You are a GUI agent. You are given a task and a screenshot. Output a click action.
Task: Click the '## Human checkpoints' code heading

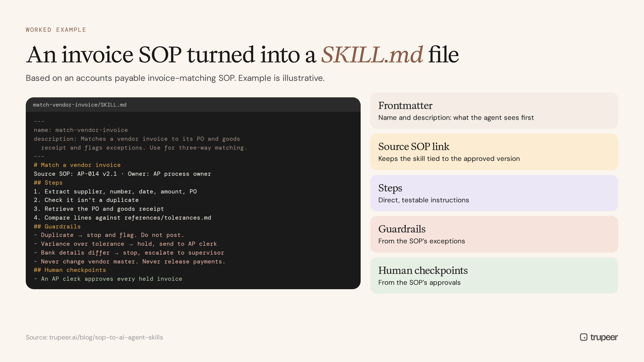pos(70,270)
